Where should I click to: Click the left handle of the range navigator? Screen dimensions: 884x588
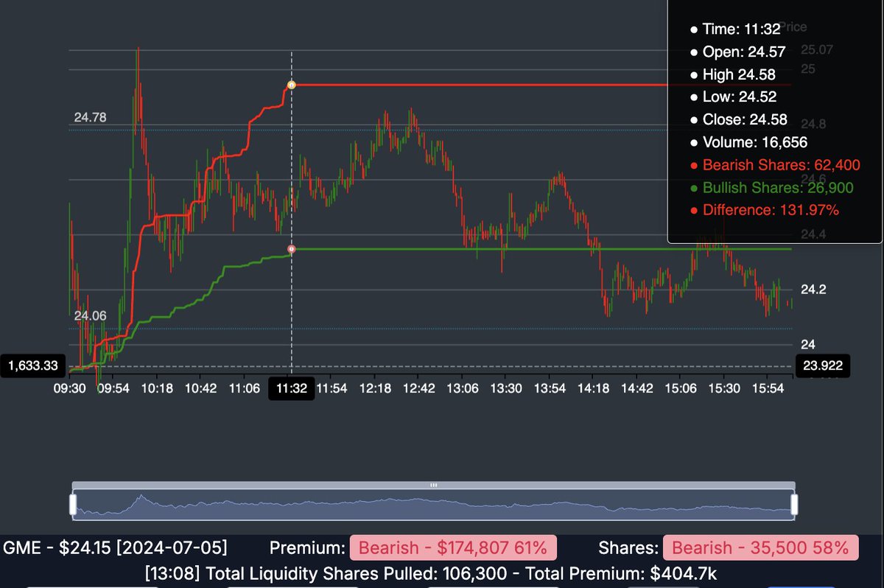click(x=73, y=505)
